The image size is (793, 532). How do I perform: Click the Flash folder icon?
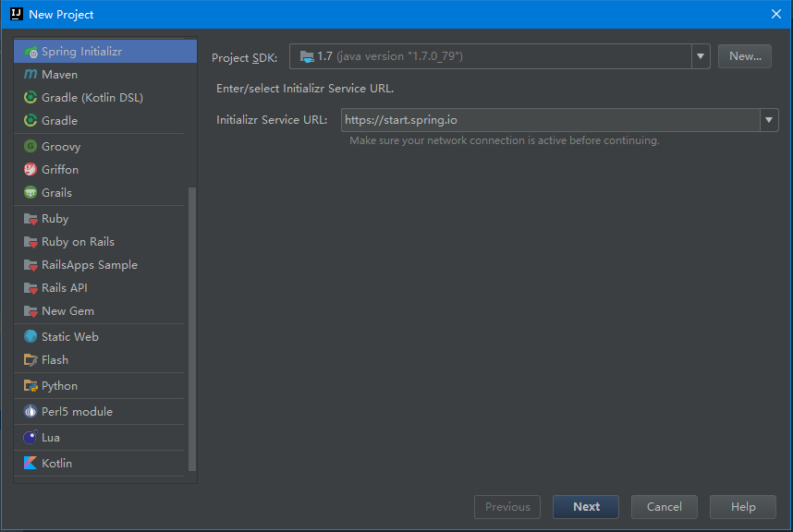pyautogui.click(x=30, y=359)
